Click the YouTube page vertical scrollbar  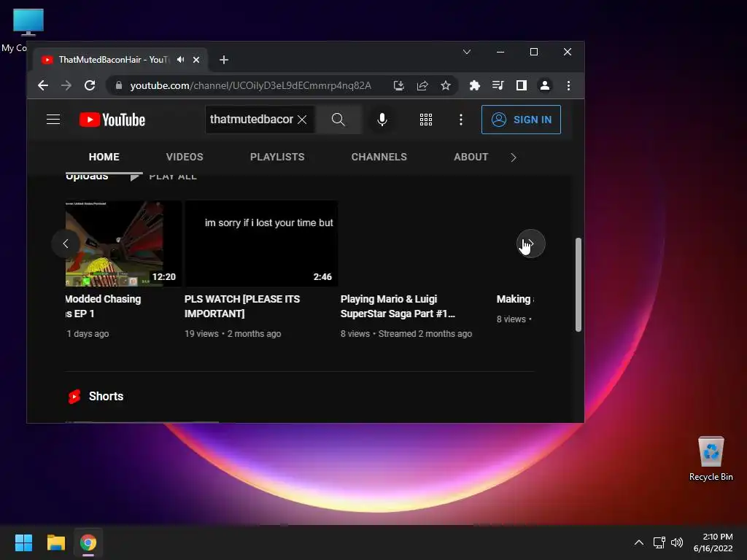[578, 284]
